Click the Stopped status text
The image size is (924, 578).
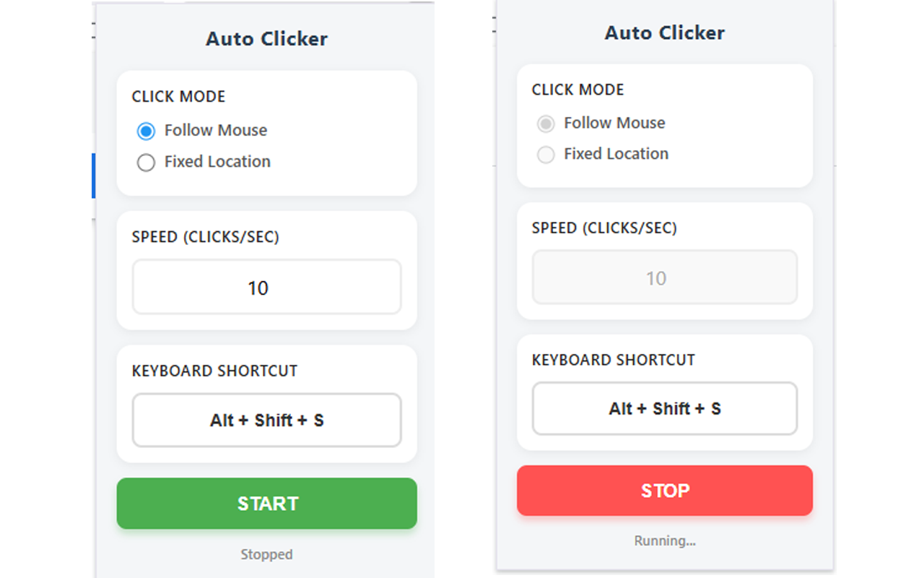[266, 554]
